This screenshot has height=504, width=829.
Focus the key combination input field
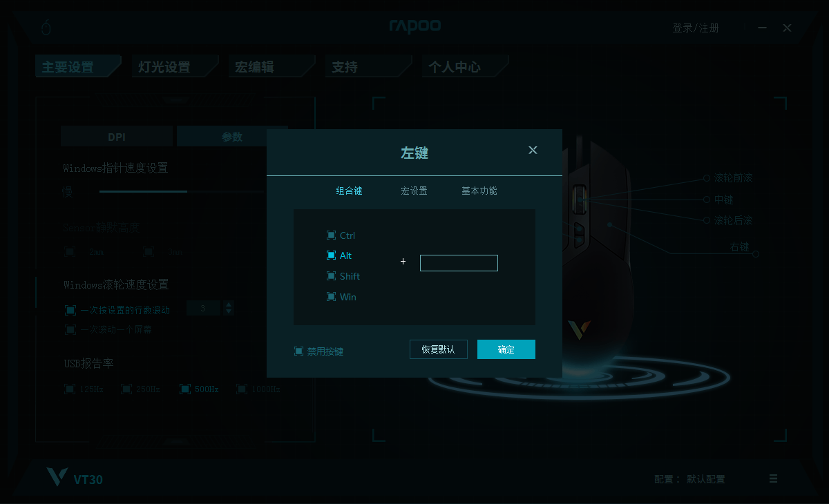click(459, 262)
